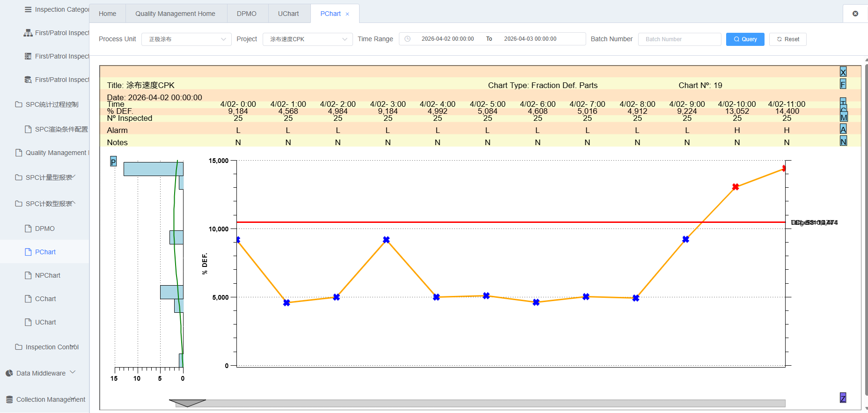This screenshot has width=868, height=413.
Task: Switch to the DPMO tab
Action: click(247, 14)
